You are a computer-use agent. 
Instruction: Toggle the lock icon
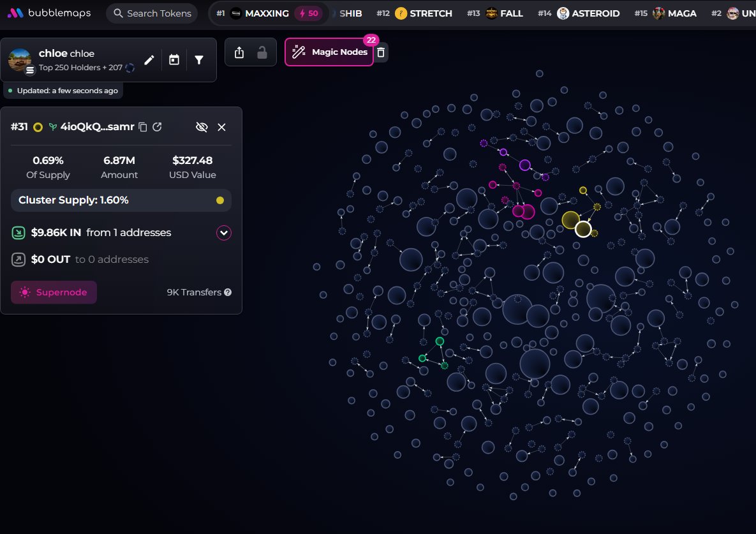pos(262,52)
